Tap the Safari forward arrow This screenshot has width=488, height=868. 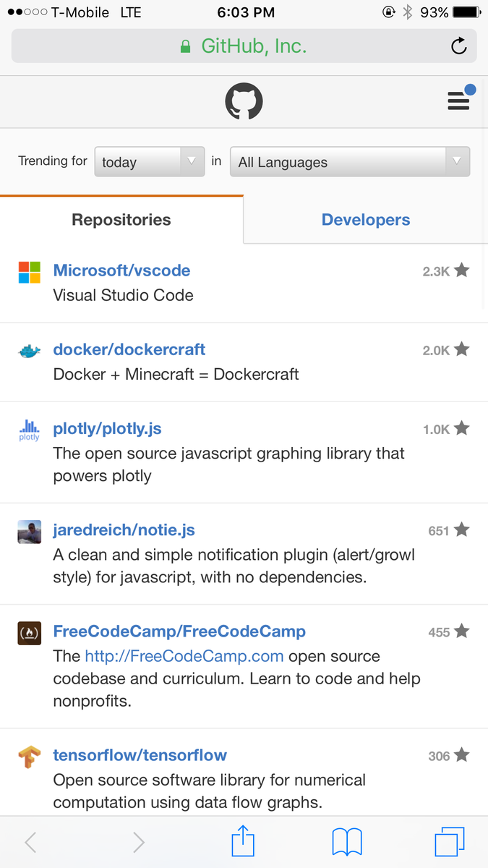click(x=139, y=842)
